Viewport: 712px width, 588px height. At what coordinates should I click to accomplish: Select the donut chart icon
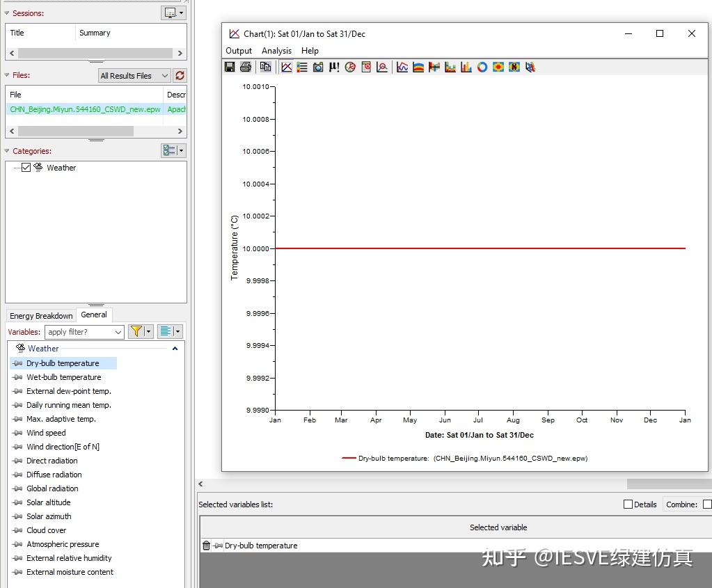482,67
